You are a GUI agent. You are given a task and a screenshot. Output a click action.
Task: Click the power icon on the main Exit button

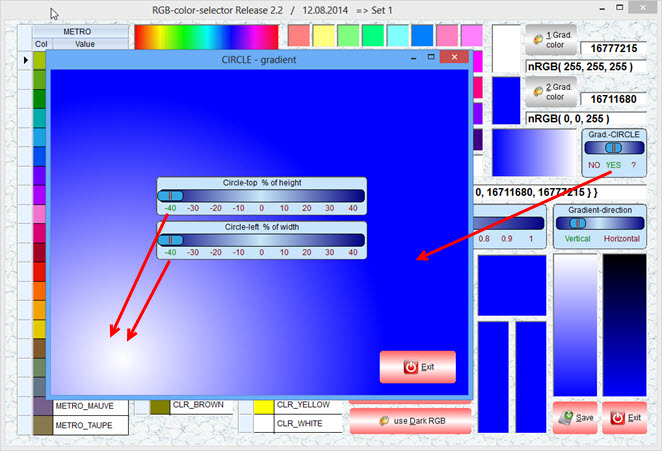pyautogui.click(x=617, y=418)
